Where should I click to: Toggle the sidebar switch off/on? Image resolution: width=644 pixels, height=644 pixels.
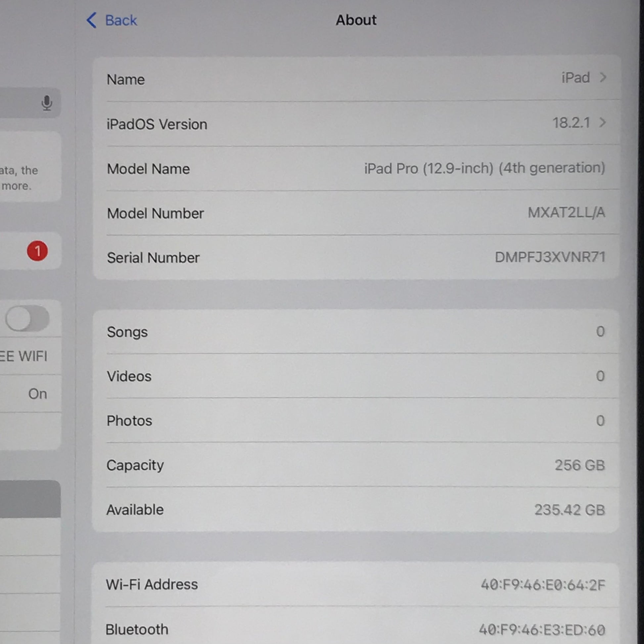[27, 318]
